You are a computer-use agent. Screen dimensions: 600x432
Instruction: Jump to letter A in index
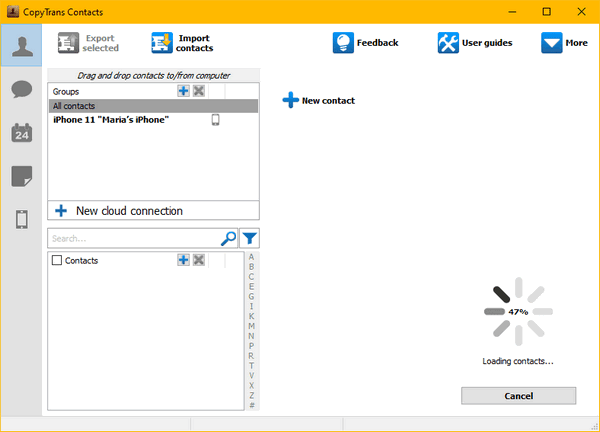[251, 257]
